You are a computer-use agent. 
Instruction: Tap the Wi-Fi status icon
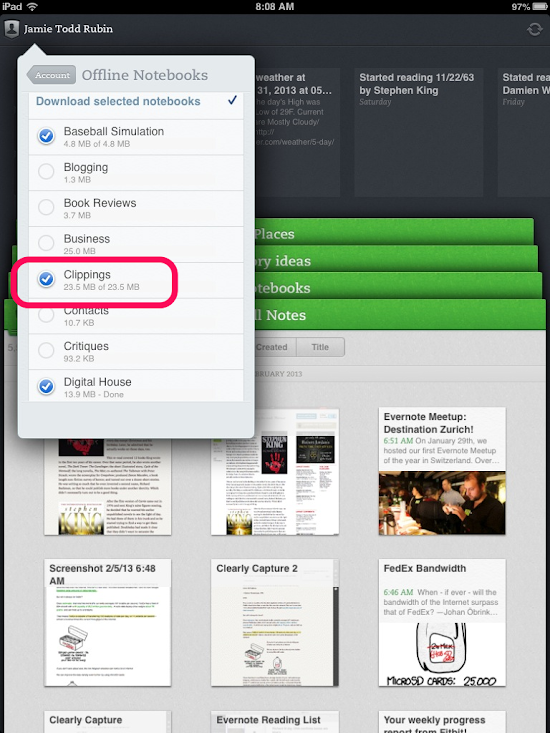coord(32,6)
